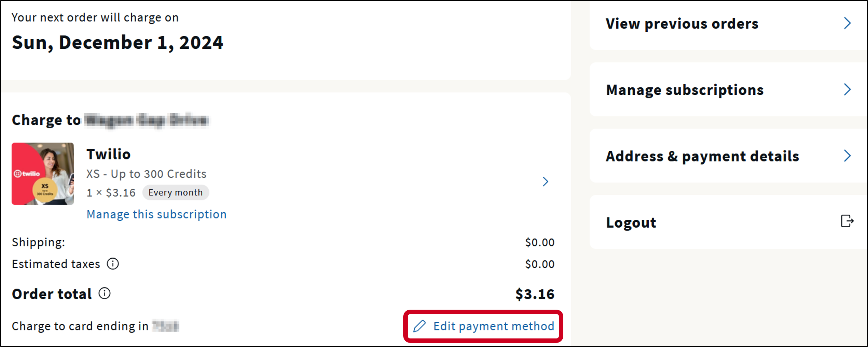Expand the Address & payment details panel
The height and width of the screenshot is (347, 868).
703,155
